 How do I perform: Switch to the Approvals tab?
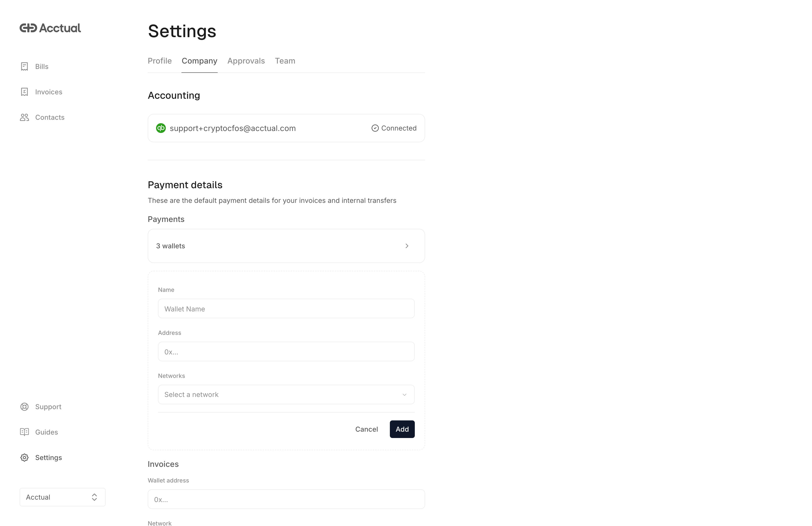(x=246, y=61)
